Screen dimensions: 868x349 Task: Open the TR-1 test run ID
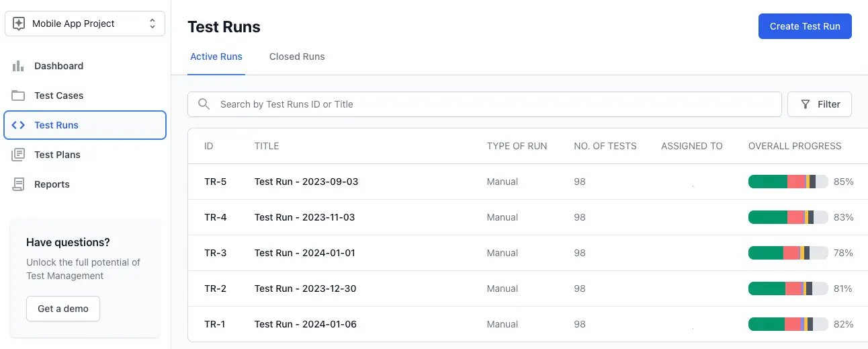215,324
